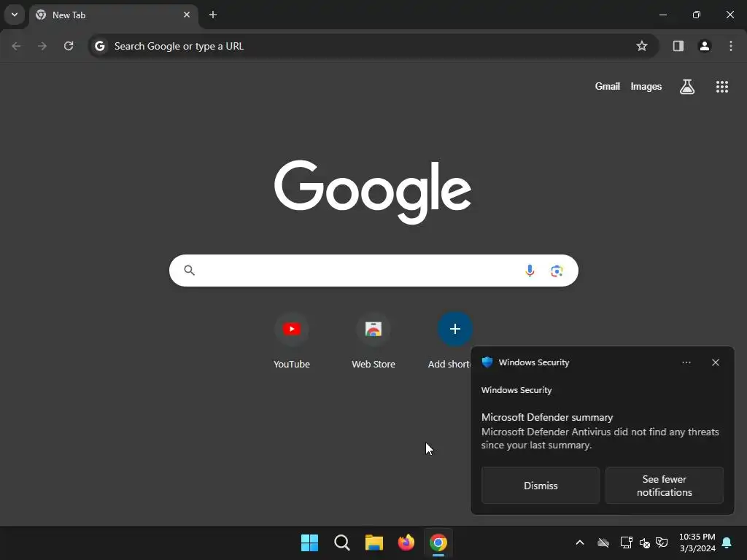Open clock showing 10:35 PM
Screen dimensions: 747x560
tap(697, 542)
